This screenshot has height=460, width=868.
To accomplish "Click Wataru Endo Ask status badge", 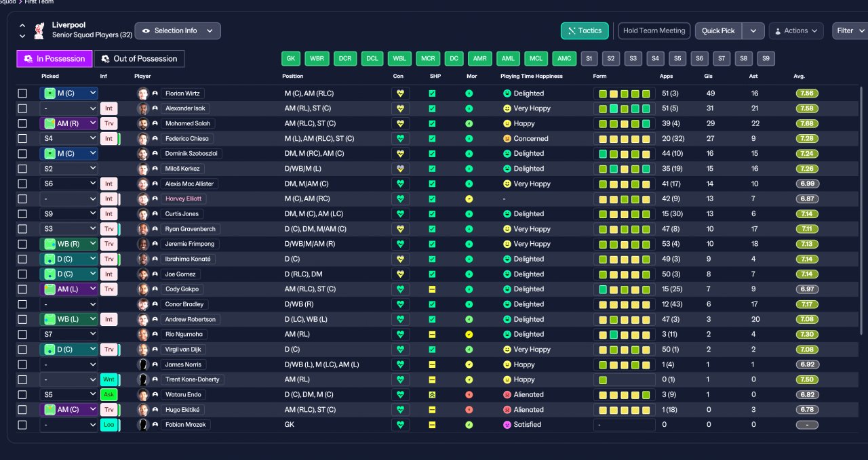I will [x=108, y=394].
